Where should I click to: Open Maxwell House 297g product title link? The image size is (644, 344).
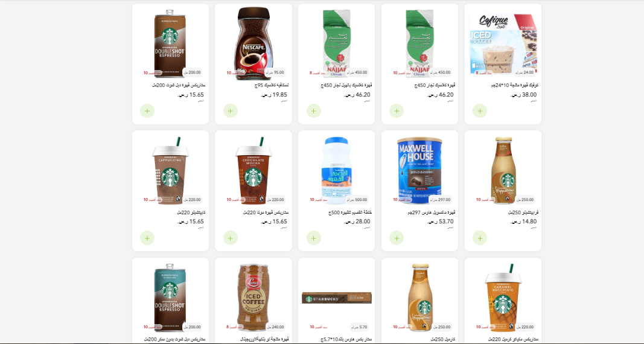tap(432, 212)
